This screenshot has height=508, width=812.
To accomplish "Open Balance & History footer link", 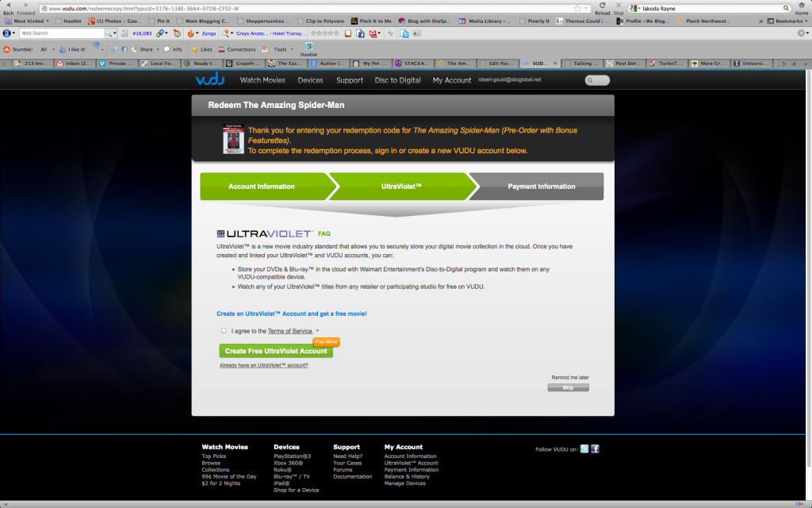I will 407,476.
